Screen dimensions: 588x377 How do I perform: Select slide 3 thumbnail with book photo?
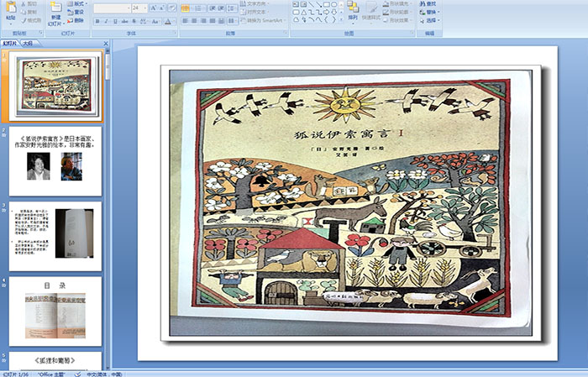tap(55, 236)
